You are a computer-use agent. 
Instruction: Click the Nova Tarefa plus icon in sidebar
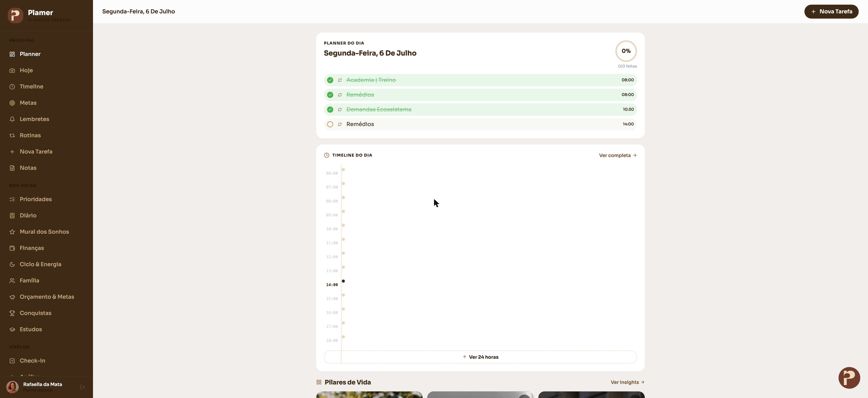[x=12, y=152]
